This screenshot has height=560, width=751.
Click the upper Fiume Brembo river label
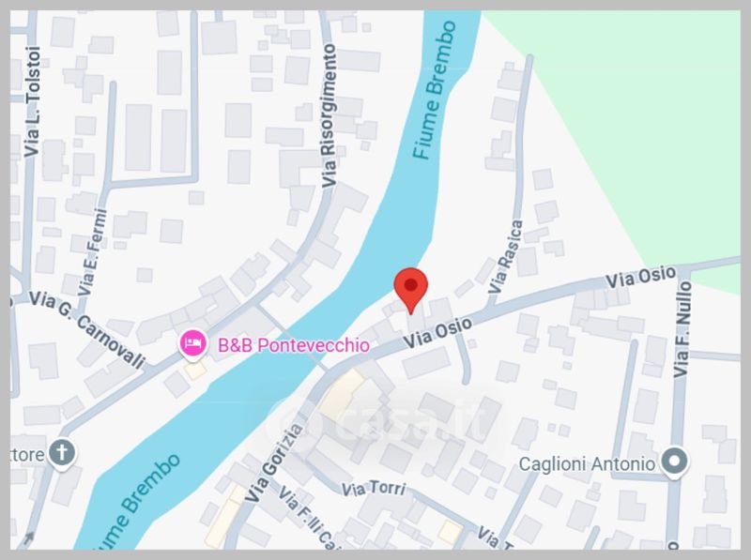[434, 90]
